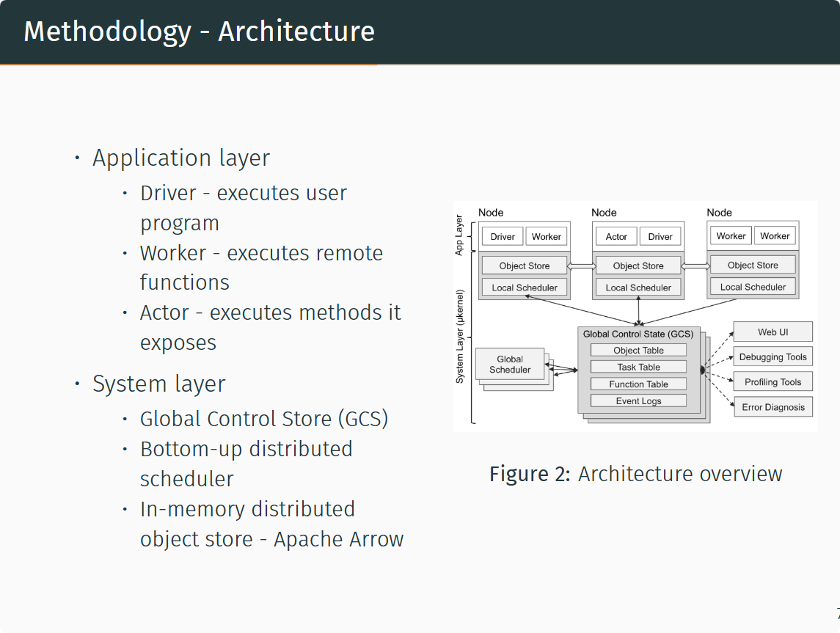Select the Error Diagnosis box
The height and width of the screenshot is (633, 840).
pos(773,406)
